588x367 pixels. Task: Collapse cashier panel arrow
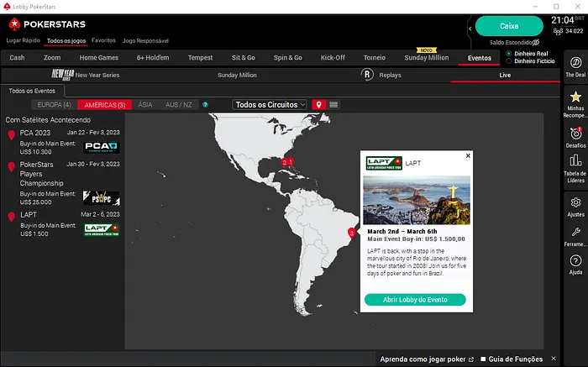(470, 29)
